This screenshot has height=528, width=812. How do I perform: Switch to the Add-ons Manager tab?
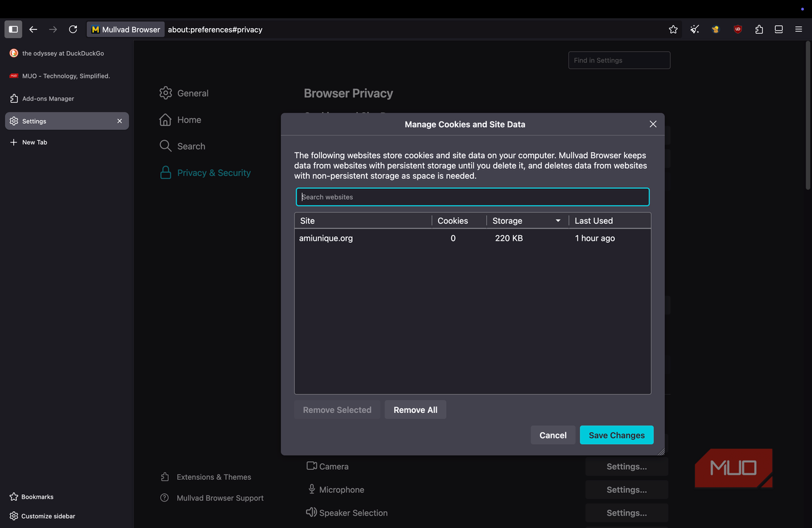click(67, 98)
